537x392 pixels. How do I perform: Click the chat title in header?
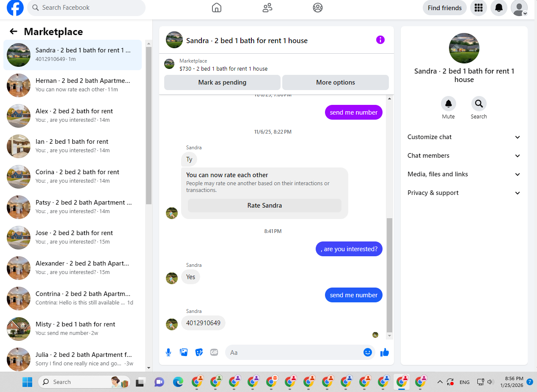[247, 41]
